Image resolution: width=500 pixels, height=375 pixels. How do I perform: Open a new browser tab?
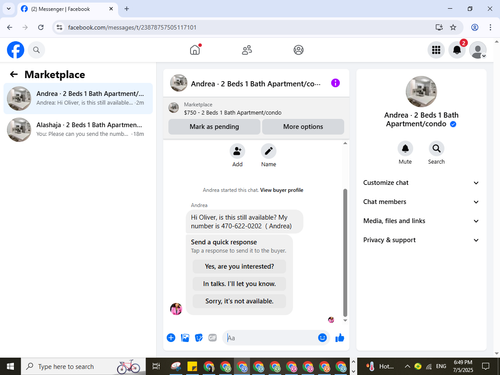click(x=127, y=9)
